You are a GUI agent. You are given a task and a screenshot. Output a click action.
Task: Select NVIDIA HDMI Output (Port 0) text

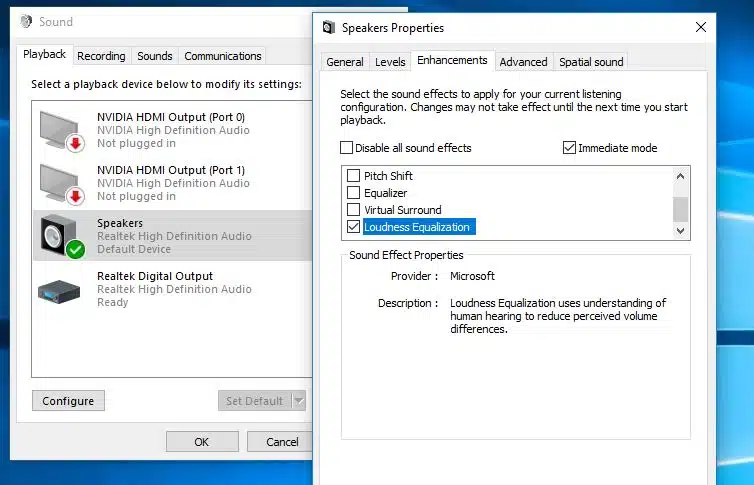(x=171, y=117)
